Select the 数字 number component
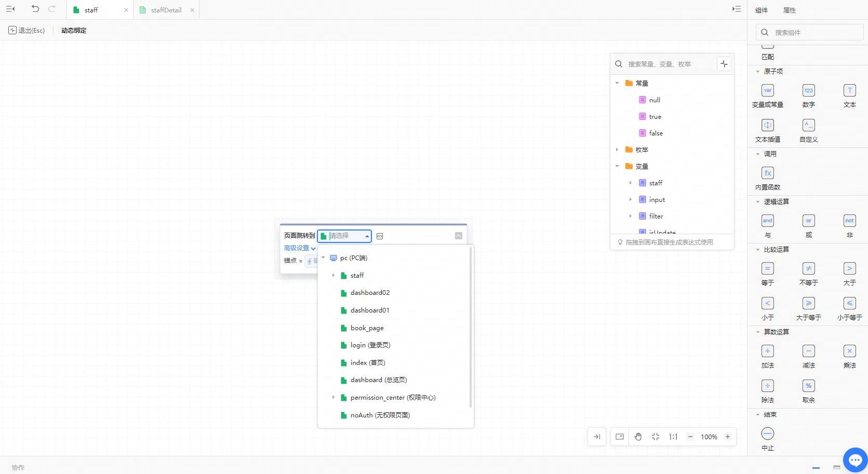Viewport: 868px width, 474px height. (809, 90)
